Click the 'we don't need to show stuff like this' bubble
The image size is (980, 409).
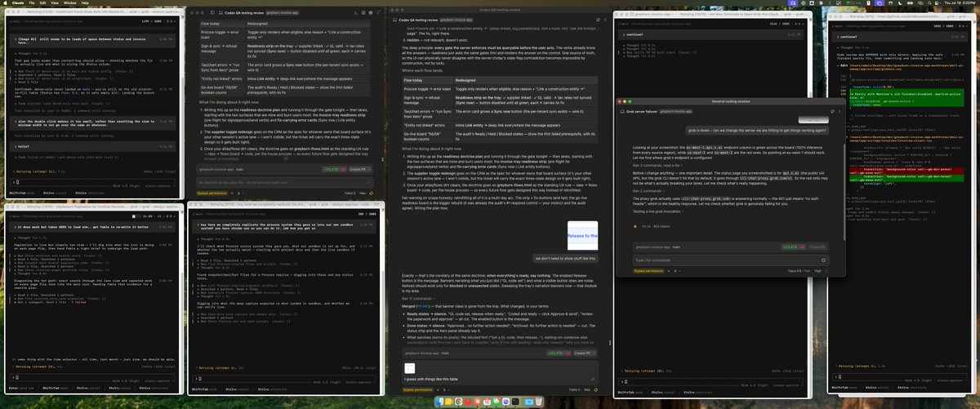(565, 258)
